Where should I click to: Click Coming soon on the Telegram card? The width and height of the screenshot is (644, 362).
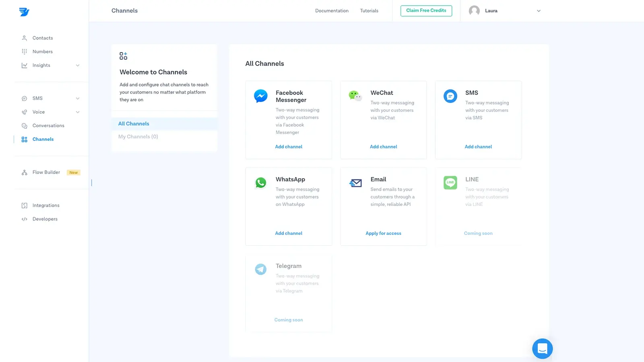click(289, 320)
